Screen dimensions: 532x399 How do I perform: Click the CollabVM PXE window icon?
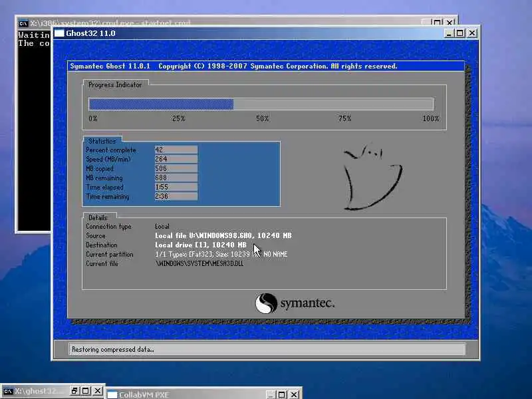point(112,395)
